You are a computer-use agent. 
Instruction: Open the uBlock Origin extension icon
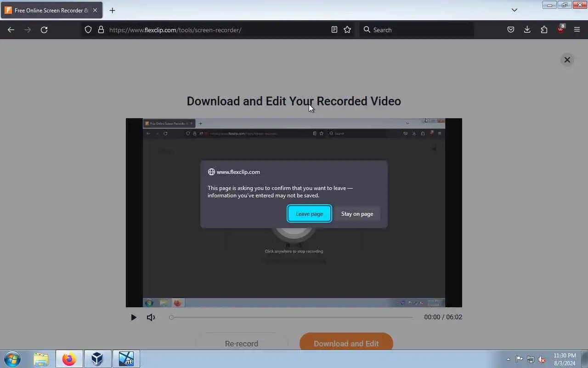click(x=560, y=29)
